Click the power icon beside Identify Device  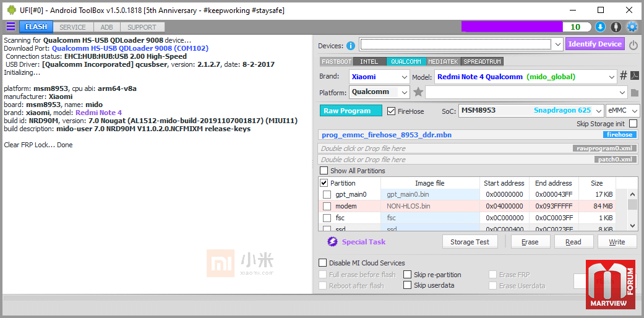click(633, 45)
